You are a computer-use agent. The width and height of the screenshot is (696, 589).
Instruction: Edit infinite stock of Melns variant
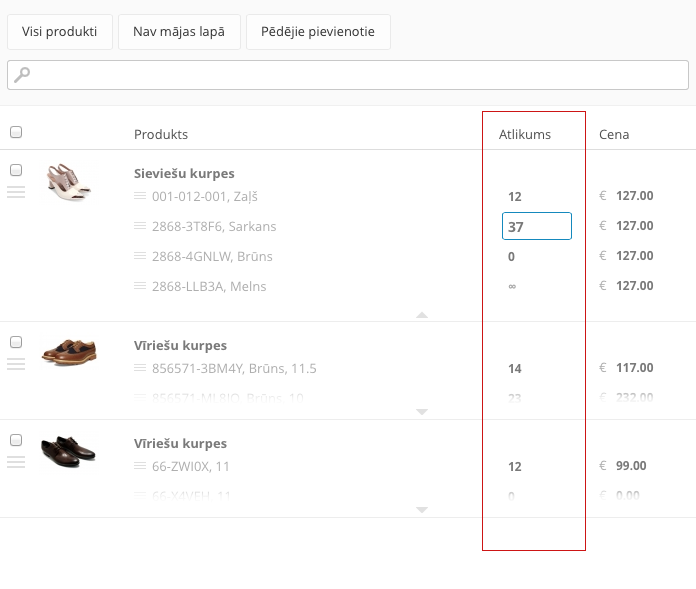pos(512,286)
